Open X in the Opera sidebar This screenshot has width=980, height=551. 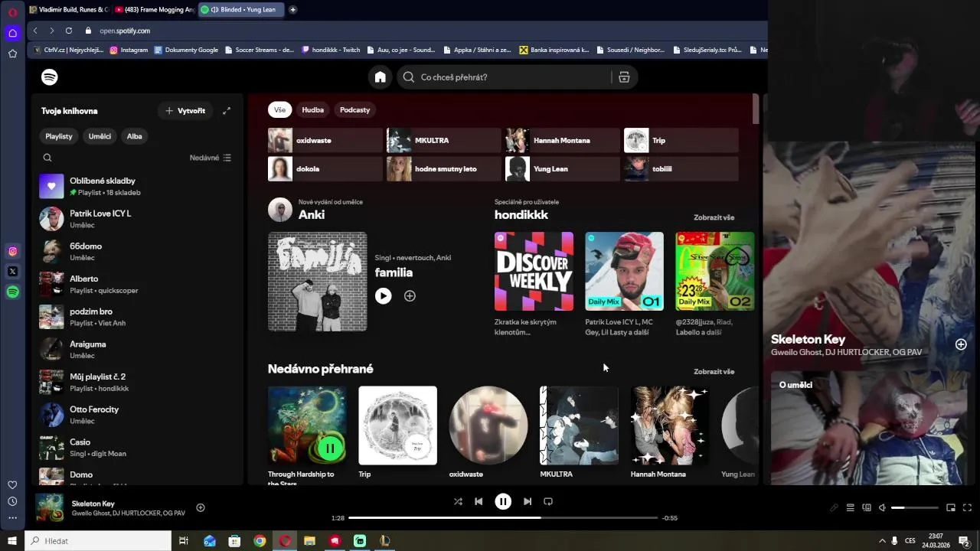coord(12,272)
